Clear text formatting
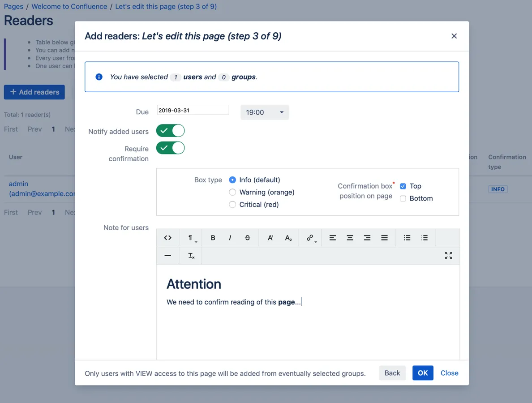Image resolution: width=532 pixels, height=403 pixels. (191, 255)
